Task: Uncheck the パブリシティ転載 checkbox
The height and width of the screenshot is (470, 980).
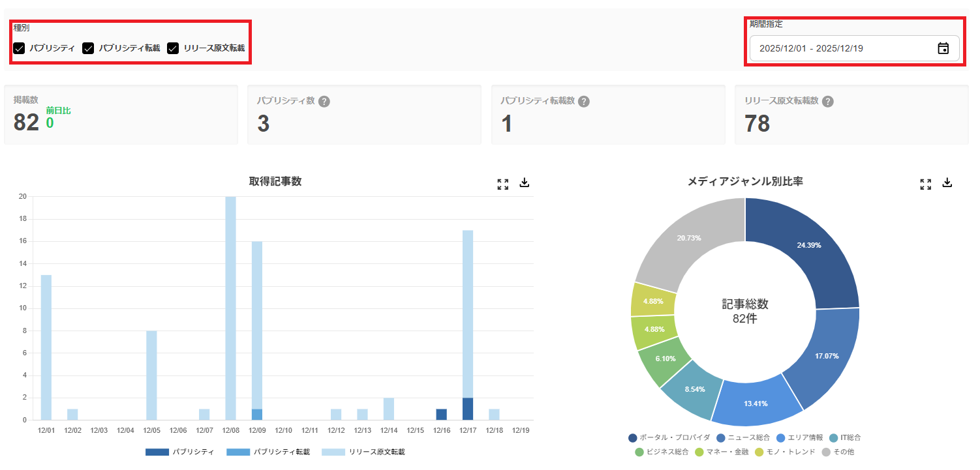Action: (x=88, y=48)
